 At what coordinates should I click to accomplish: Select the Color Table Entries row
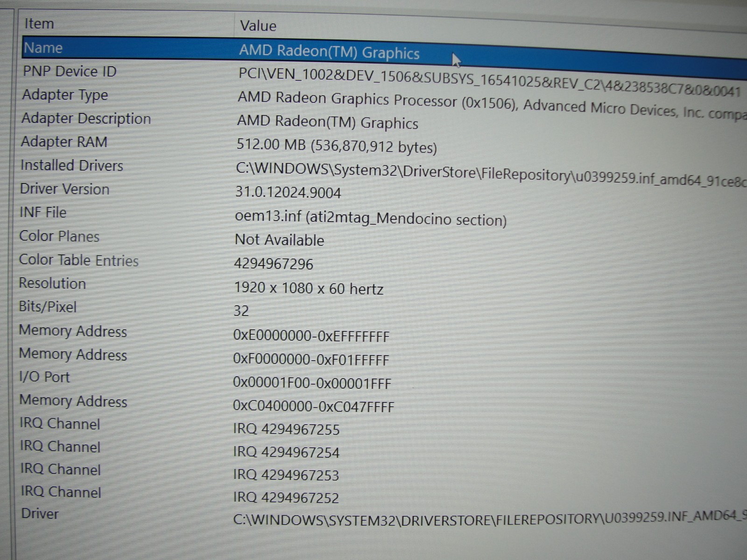79,259
